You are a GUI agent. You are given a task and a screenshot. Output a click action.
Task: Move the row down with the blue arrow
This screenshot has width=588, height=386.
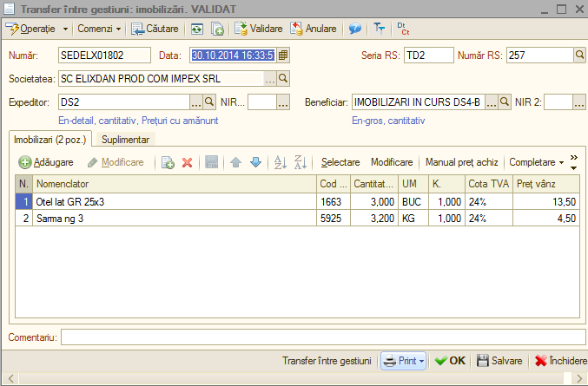click(x=255, y=162)
